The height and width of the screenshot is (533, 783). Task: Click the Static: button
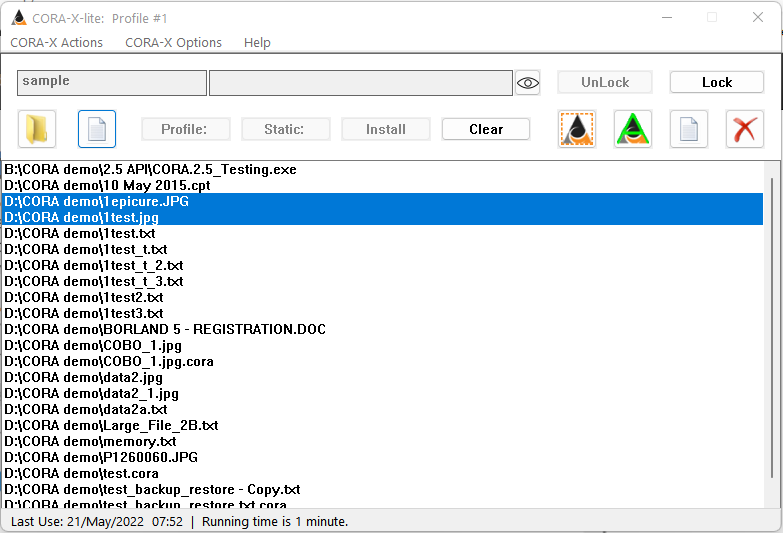tap(286, 129)
